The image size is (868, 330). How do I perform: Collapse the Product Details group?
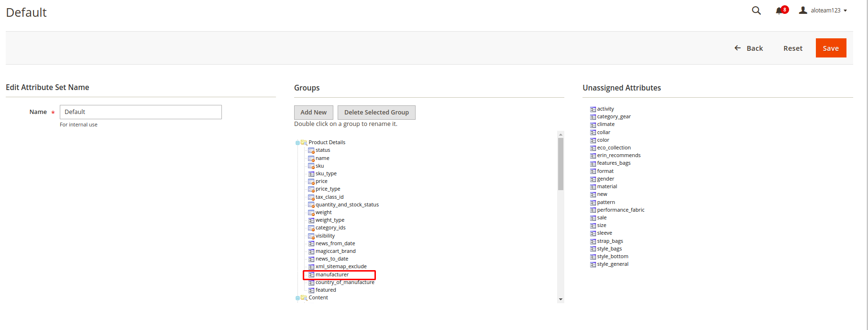[x=297, y=143]
